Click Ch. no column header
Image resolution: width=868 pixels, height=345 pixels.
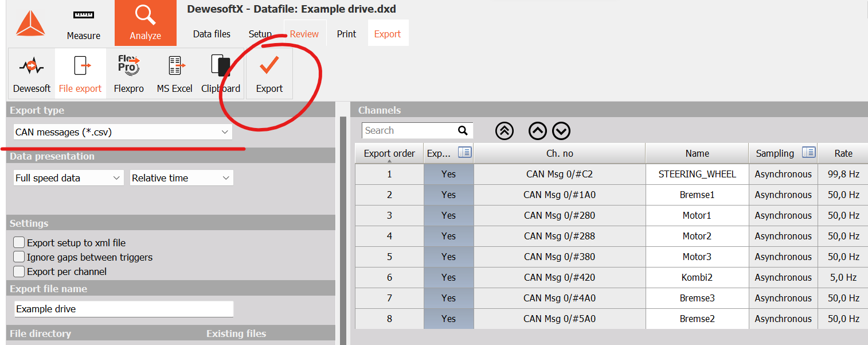[x=560, y=153]
